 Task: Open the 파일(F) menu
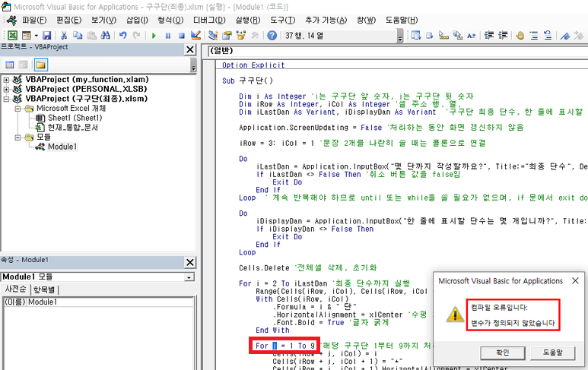[x=34, y=21]
